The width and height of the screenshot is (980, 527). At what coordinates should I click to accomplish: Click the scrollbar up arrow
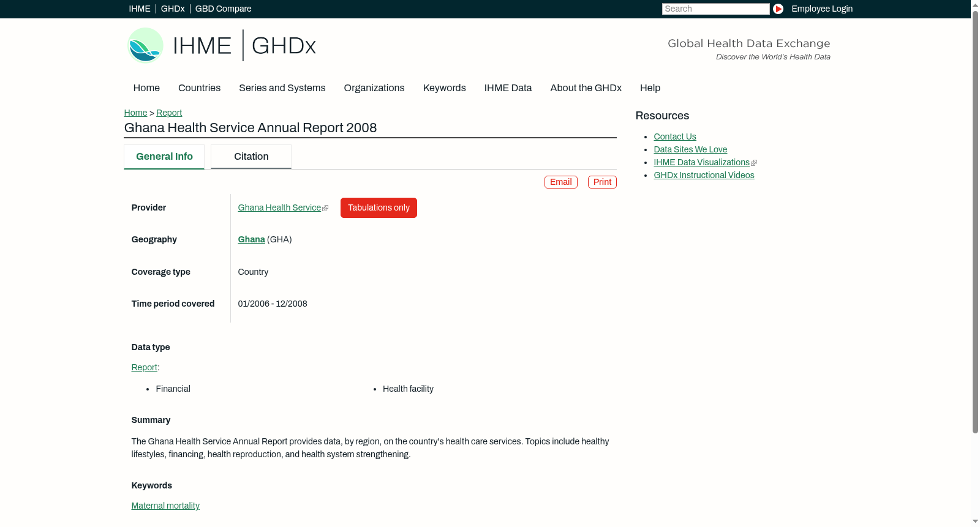coord(975,4)
